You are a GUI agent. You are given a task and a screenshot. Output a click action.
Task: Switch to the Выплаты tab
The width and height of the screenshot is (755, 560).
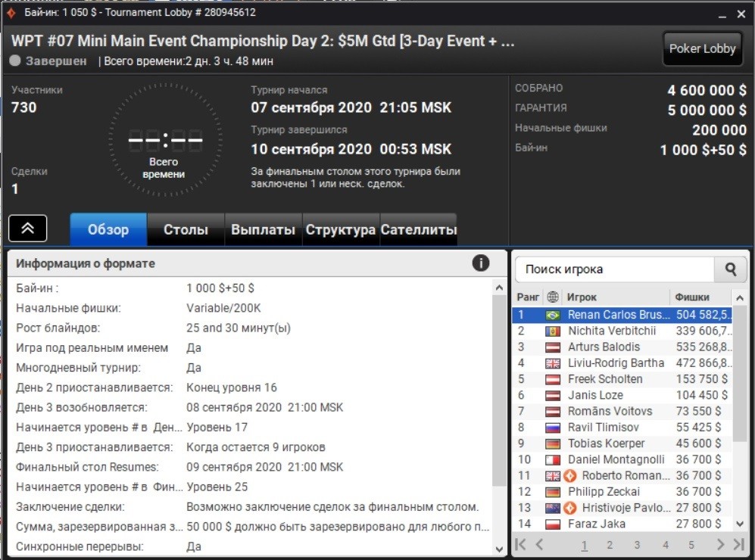pyautogui.click(x=264, y=229)
